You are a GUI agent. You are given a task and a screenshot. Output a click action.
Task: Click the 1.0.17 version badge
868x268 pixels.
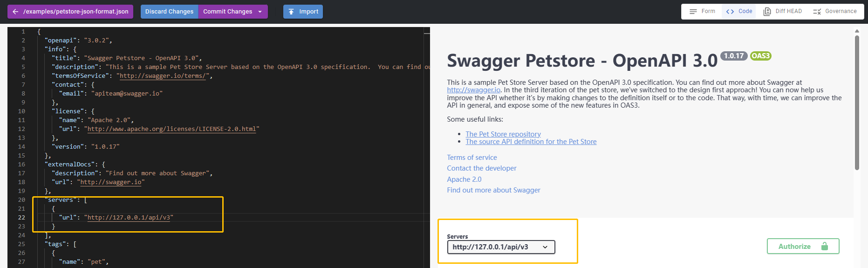[734, 56]
